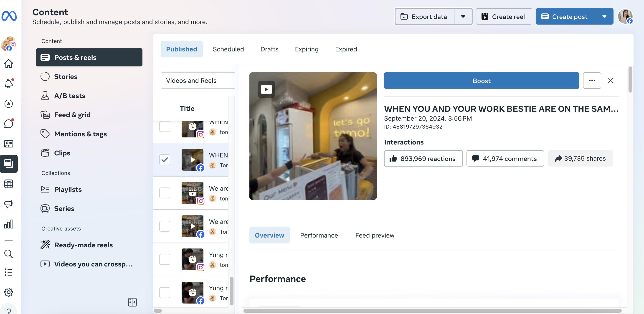The height and width of the screenshot is (314, 644).
Task: Open notifications bell icon
Action: tap(8, 84)
